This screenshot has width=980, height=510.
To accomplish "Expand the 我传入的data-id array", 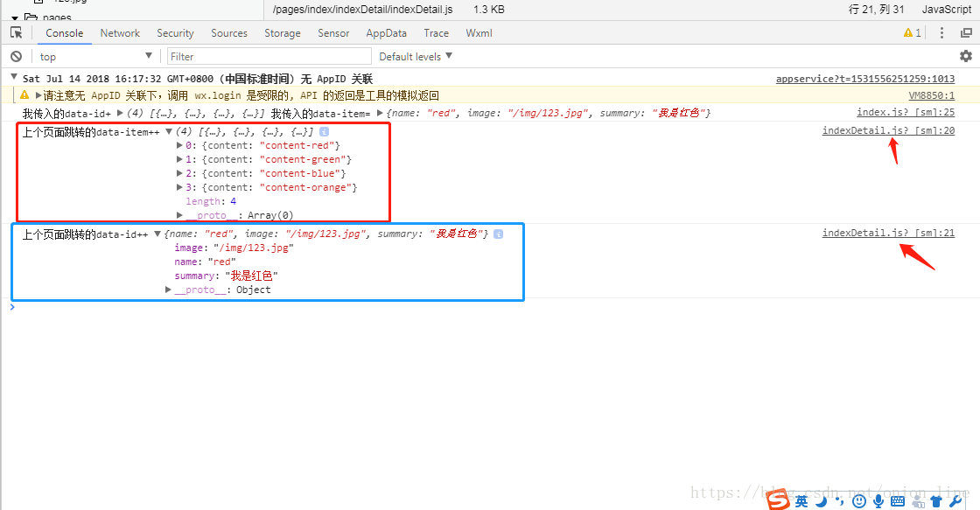I will coord(120,113).
